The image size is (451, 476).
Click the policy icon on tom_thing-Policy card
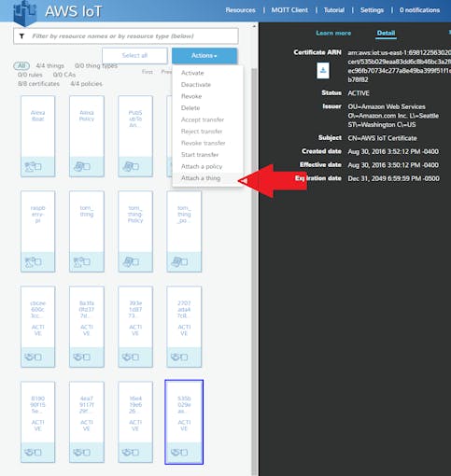(127, 262)
